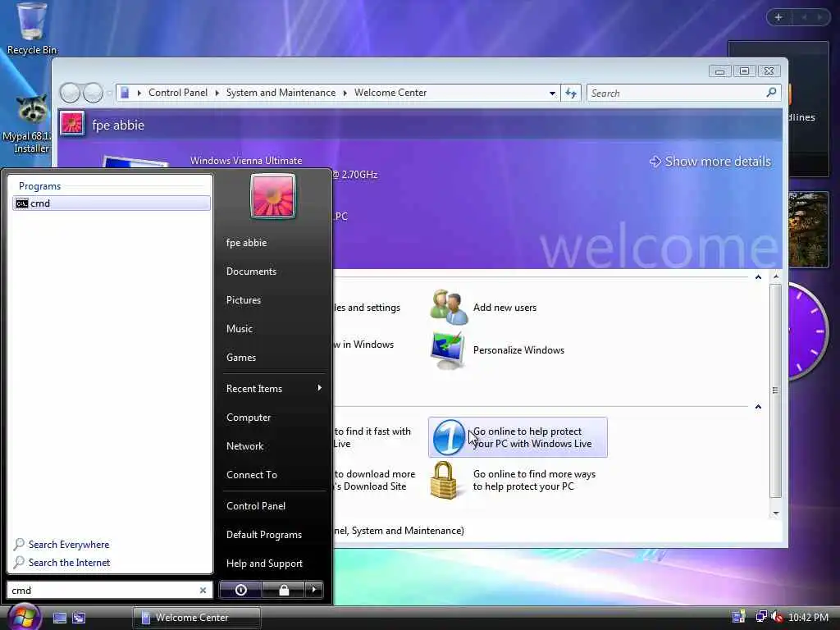Collapse the Offers section chevron

point(758,407)
